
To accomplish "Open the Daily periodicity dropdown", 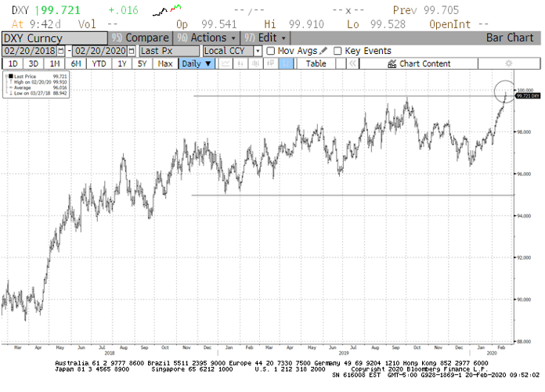I will [x=197, y=63].
